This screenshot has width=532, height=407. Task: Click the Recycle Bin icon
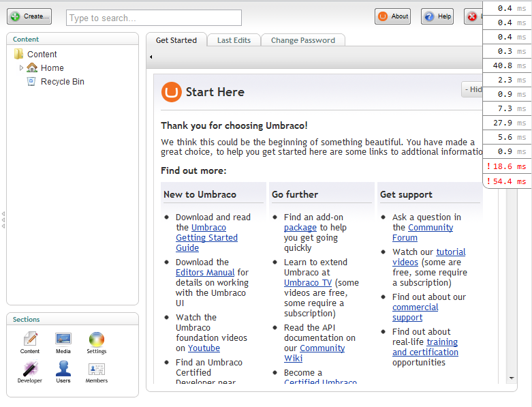[x=31, y=81]
